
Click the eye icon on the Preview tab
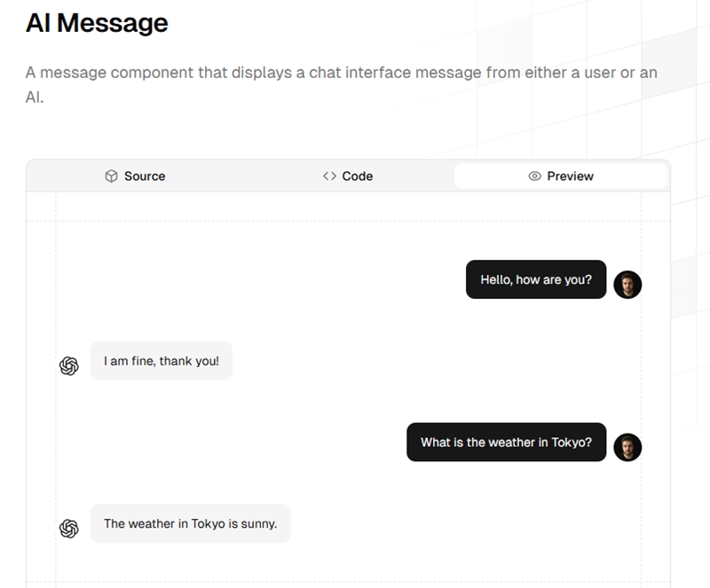(x=534, y=176)
